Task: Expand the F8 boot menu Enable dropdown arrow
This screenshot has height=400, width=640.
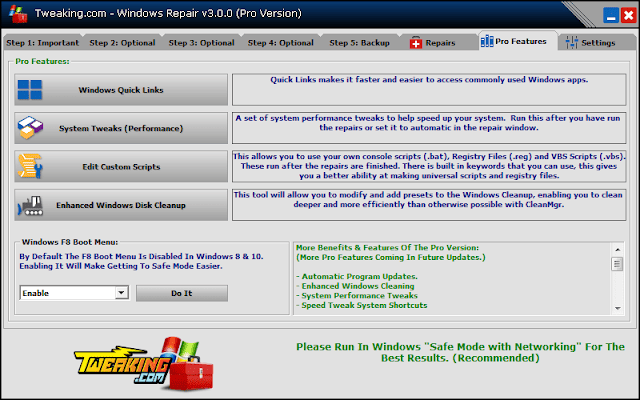Action: 121,293
